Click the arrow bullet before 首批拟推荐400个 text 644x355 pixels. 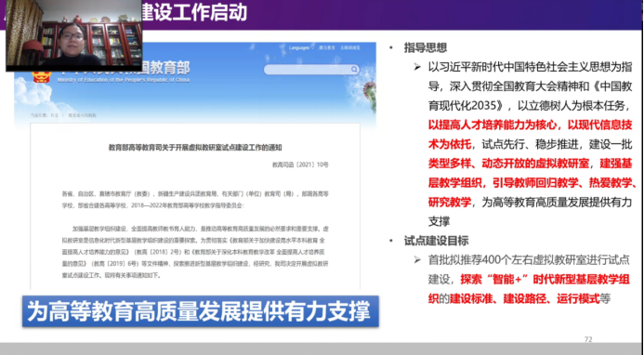417,259
